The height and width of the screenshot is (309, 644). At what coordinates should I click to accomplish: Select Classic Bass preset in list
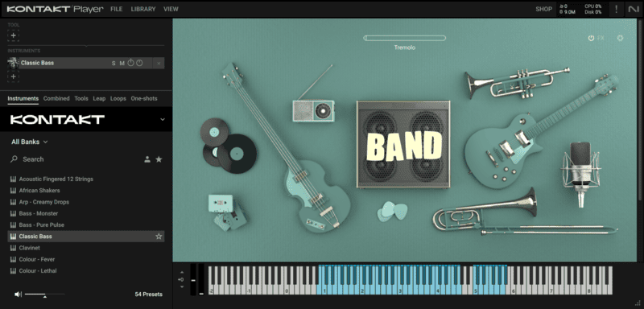[86, 237]
